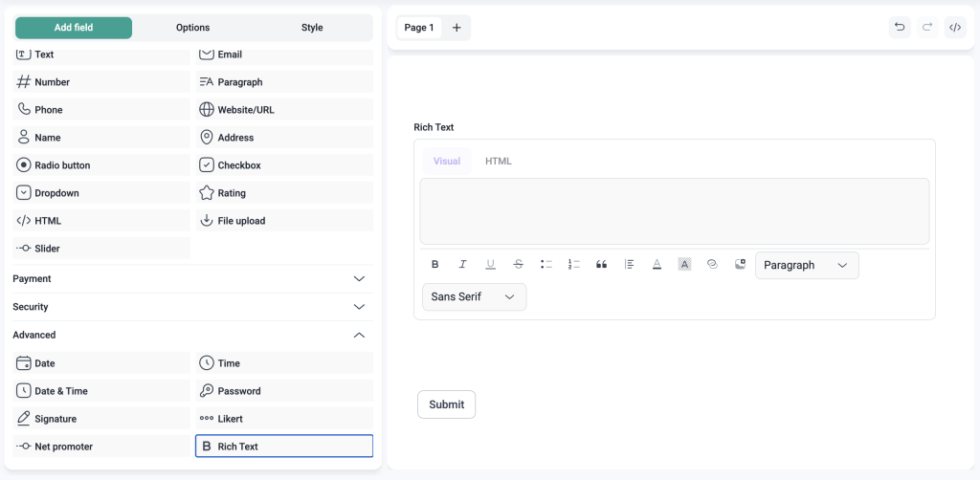Add a Signature field
This screenshot has width=980, height=480.
coord(101,419)
